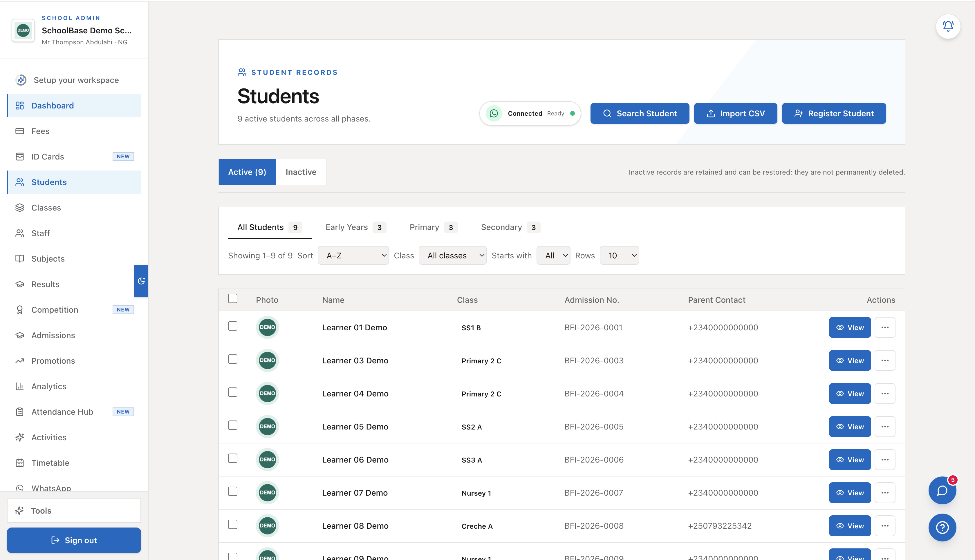Click the Analytics bar chart icon

coord(20,386)
